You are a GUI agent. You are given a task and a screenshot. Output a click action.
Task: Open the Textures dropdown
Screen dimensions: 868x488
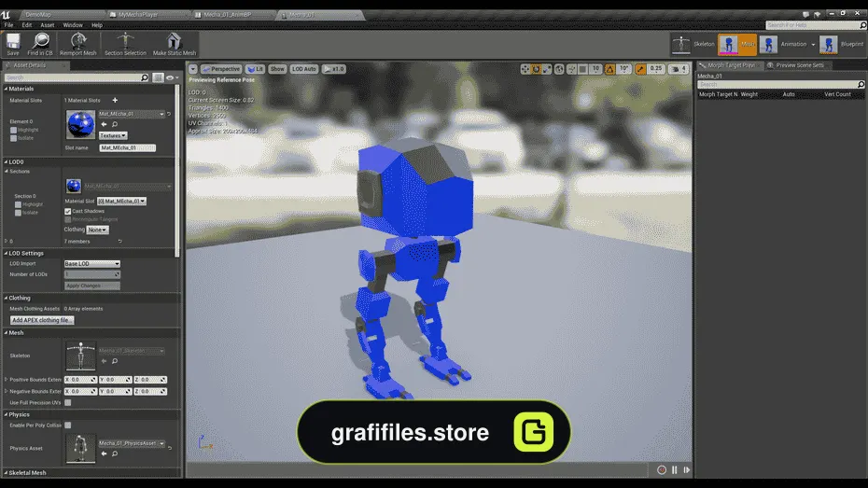click(113, 135)
